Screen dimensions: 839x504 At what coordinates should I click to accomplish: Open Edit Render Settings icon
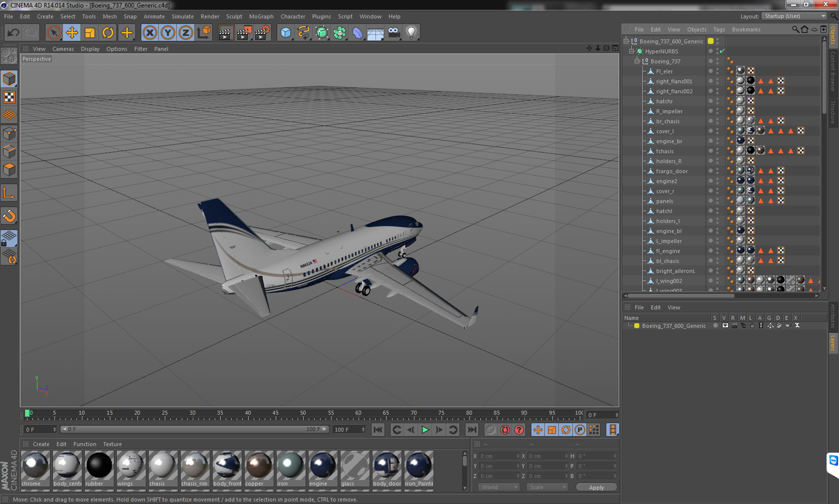tap(262, 33)
